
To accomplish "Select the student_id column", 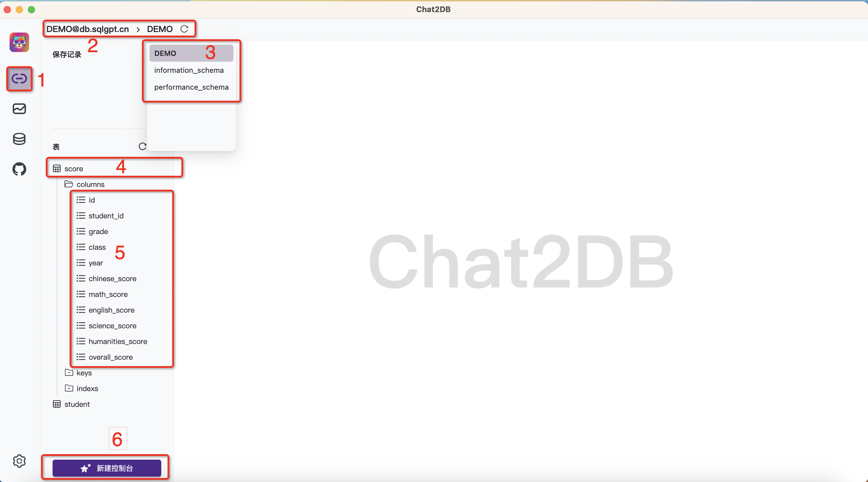I will click(x=106, y=216).
